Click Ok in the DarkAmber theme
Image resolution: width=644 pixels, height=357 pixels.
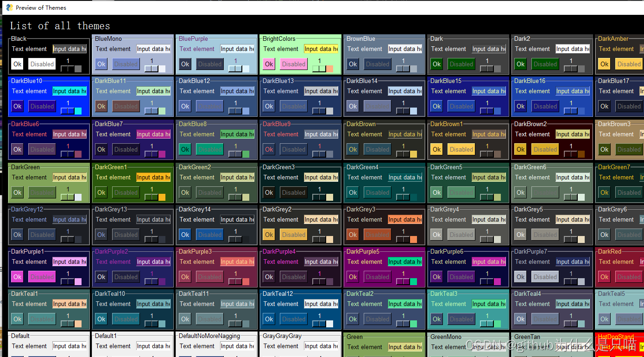tap(605, 64)
